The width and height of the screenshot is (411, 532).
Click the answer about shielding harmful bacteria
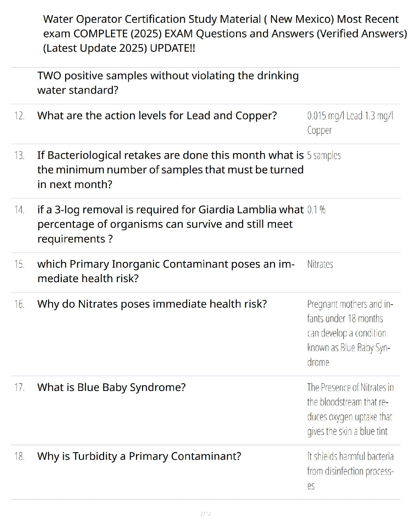point(350,471)
